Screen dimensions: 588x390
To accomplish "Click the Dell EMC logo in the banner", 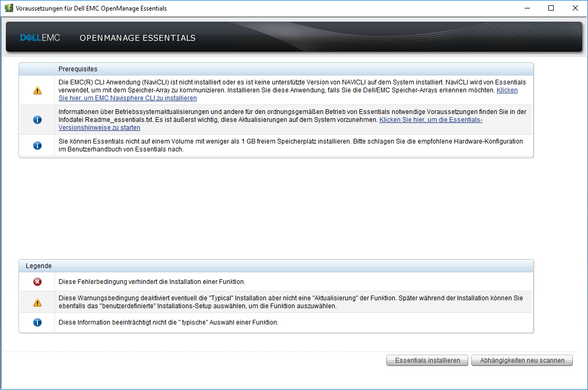I will point(40,37).
